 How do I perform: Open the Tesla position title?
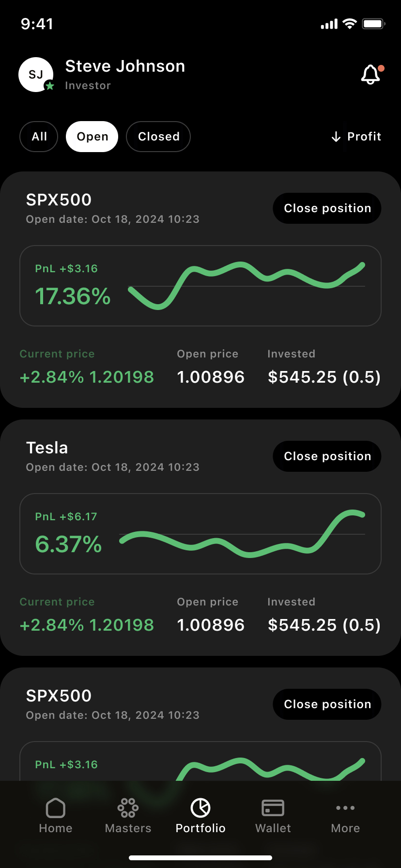(x=47, y=448)
